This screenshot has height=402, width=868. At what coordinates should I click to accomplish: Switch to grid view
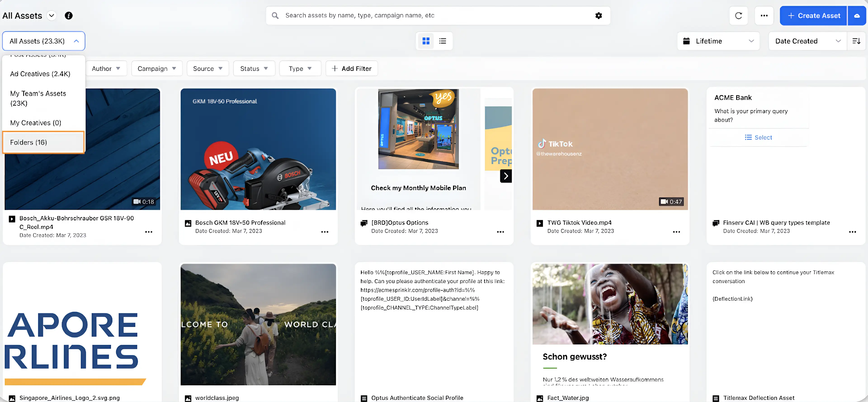pos(426,41)
